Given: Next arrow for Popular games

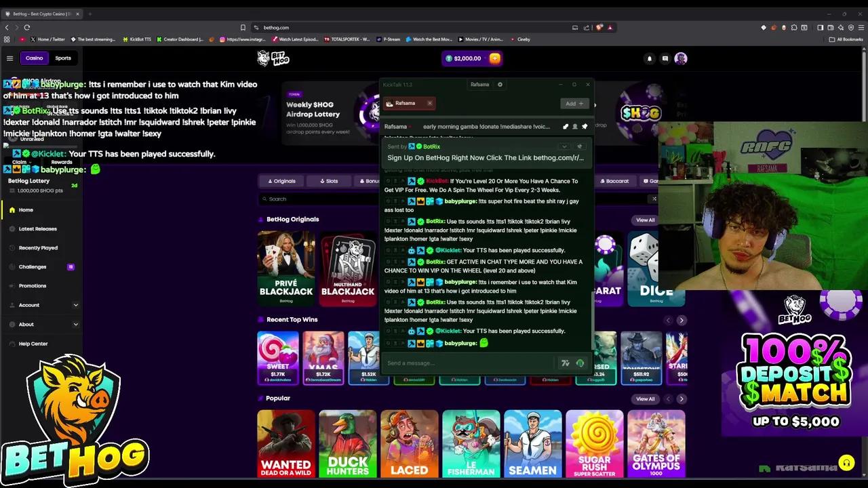Looking at the screenshot, I should click(x=681, y=399).
